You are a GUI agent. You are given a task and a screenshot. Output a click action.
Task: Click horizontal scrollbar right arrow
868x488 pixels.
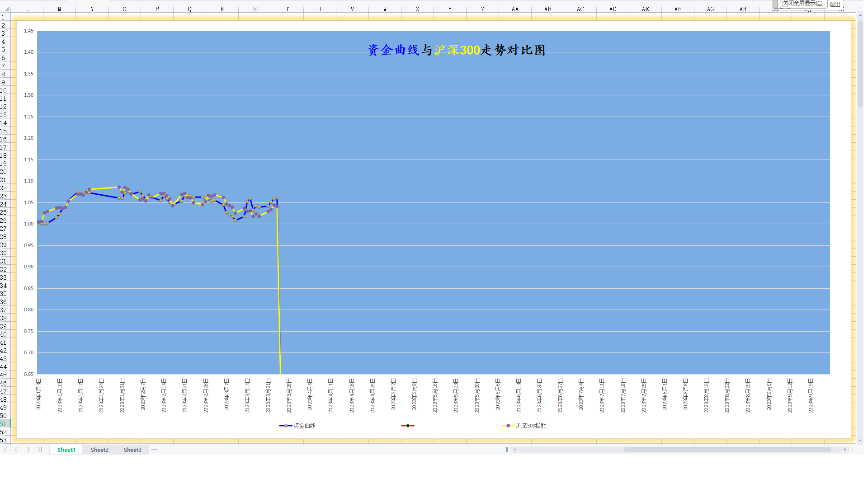click(x=845, y=450)
